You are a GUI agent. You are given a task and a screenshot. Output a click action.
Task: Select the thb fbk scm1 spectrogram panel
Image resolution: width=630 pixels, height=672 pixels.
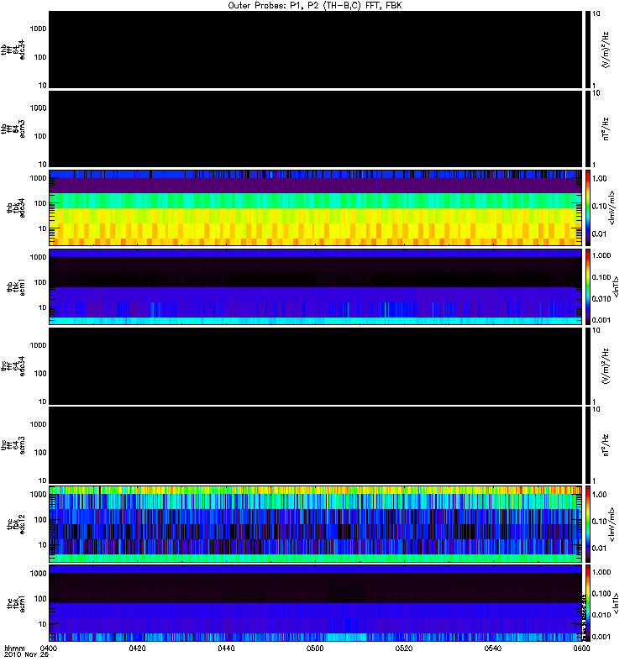click(x=315, y=286)
